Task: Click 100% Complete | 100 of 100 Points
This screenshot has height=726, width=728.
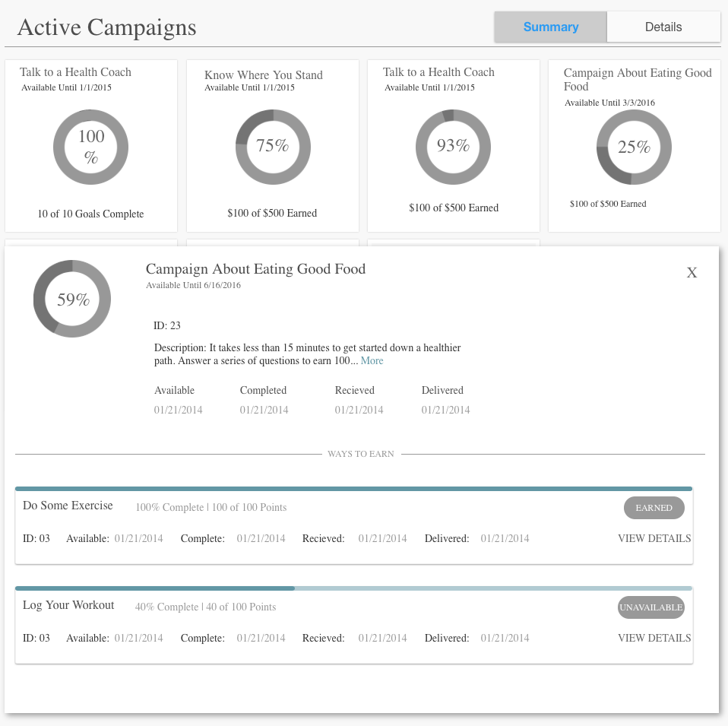Action: [210, 507]
